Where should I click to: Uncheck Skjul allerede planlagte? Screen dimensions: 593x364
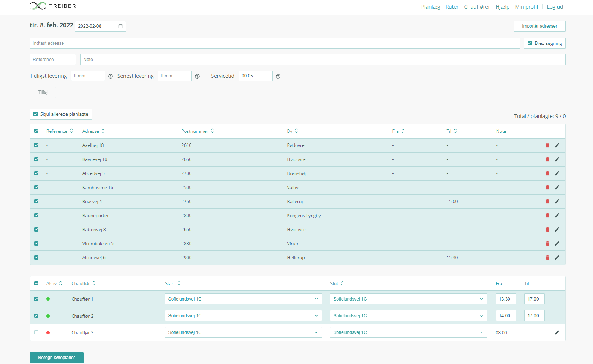(x=36, y=114)
